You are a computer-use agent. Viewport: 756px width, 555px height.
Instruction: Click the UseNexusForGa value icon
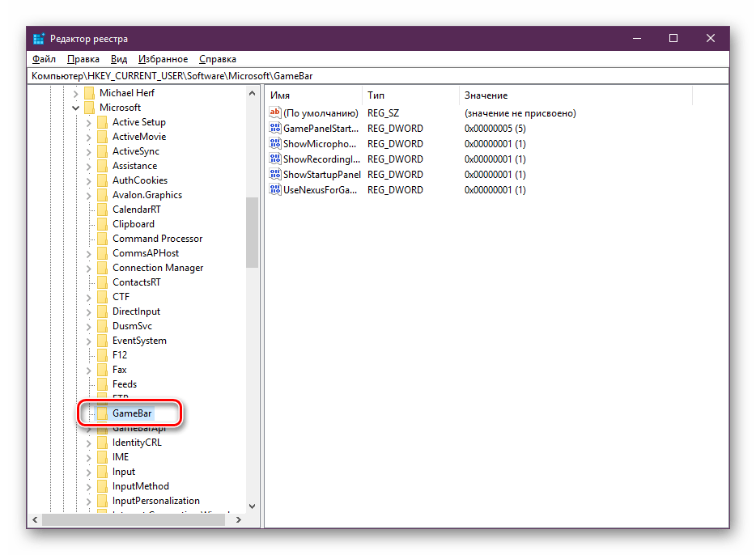(275, 190)
